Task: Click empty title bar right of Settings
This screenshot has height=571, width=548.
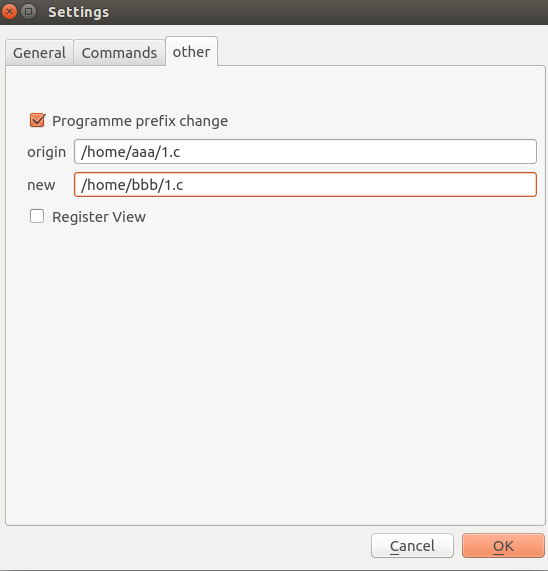Action: pyautogui.click(x=328, y=12)
